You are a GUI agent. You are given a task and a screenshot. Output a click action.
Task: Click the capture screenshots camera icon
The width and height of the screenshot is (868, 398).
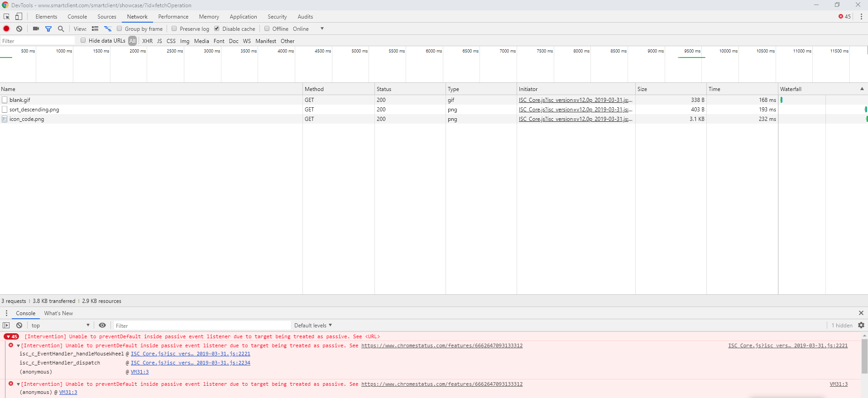click(36, 29)
